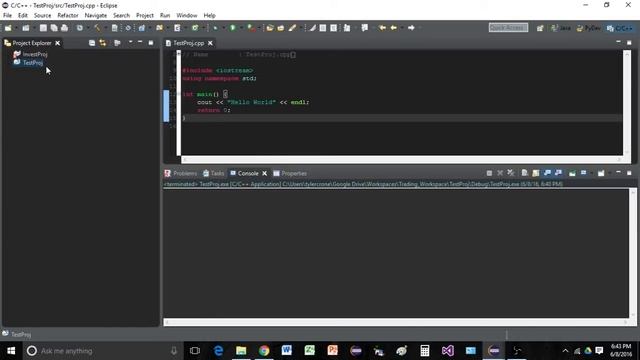Screen dimensions: 640x360
Task: Open the Window menu
Action: 187,16
